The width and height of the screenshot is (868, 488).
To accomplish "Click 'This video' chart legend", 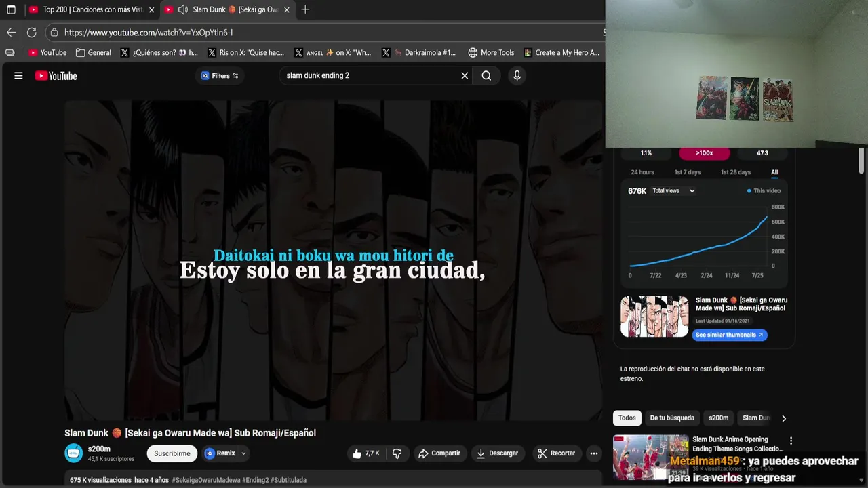I will 764,191.
